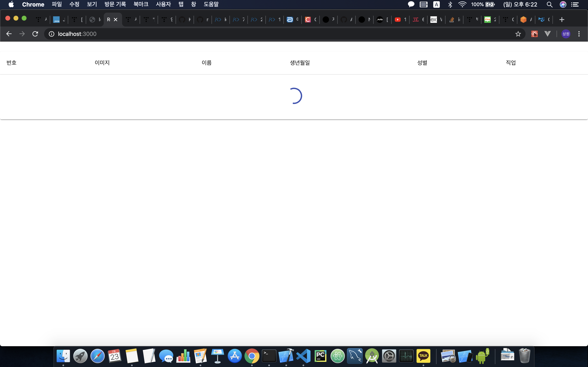Open a new tab with plus button
This screenshot has height=367, width=588.
point(562,20)
